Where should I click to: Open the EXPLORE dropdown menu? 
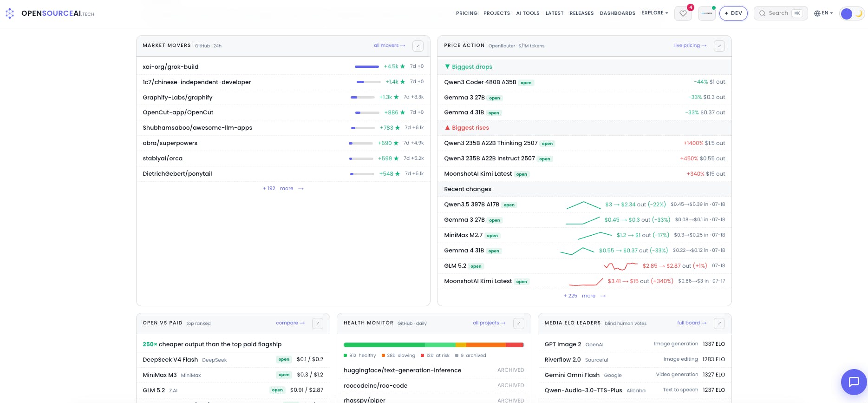(x=655, y=13)
